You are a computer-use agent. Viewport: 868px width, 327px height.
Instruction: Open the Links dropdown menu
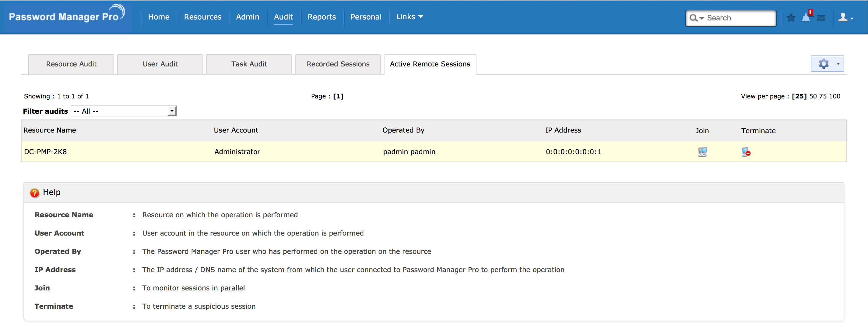coord(409,16)
